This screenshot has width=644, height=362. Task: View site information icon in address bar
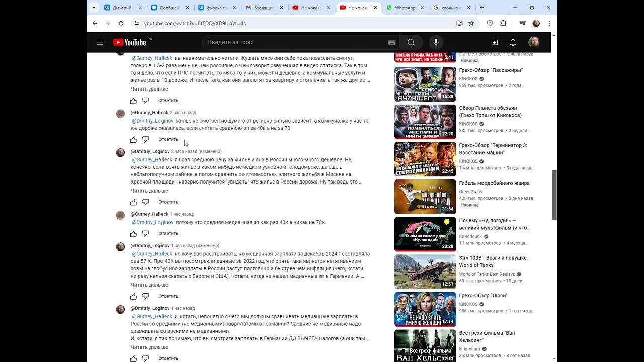[x=136, y=23]
